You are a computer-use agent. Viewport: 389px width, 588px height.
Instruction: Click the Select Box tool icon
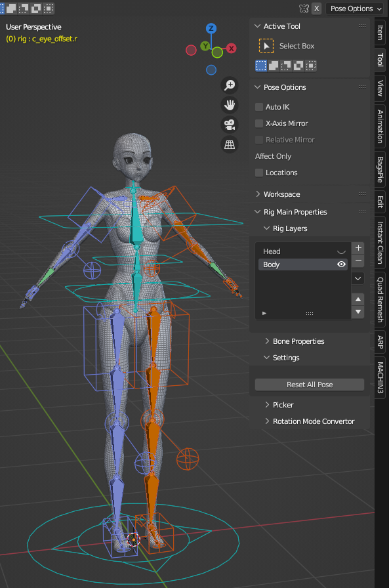[x=266, y=46]
